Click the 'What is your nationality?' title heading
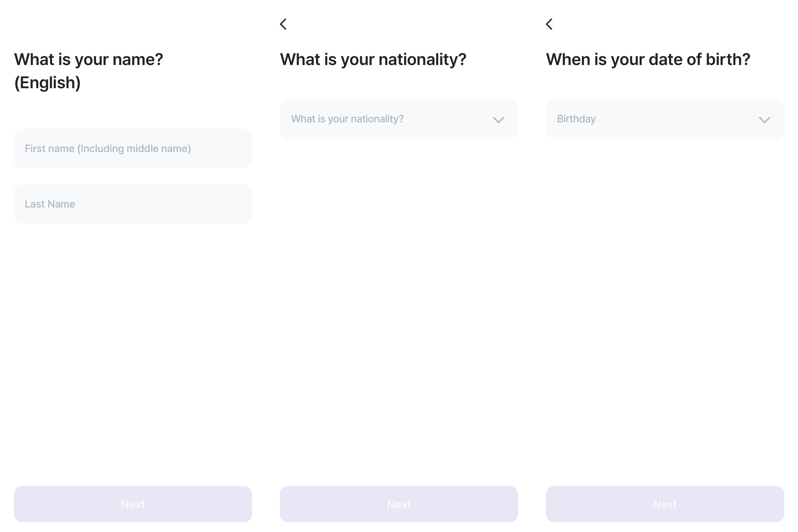Viewport: 798px width, 532px height. tap(373, 60)
